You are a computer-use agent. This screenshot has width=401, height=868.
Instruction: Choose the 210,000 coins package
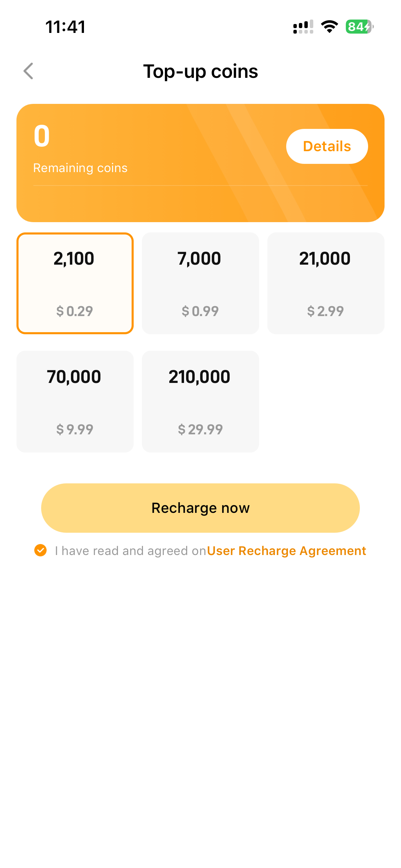200,401
